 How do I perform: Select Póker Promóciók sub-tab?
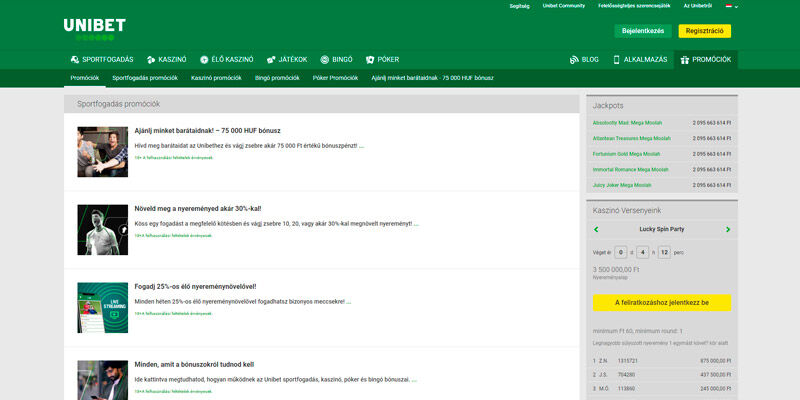[x=335, y=78]
